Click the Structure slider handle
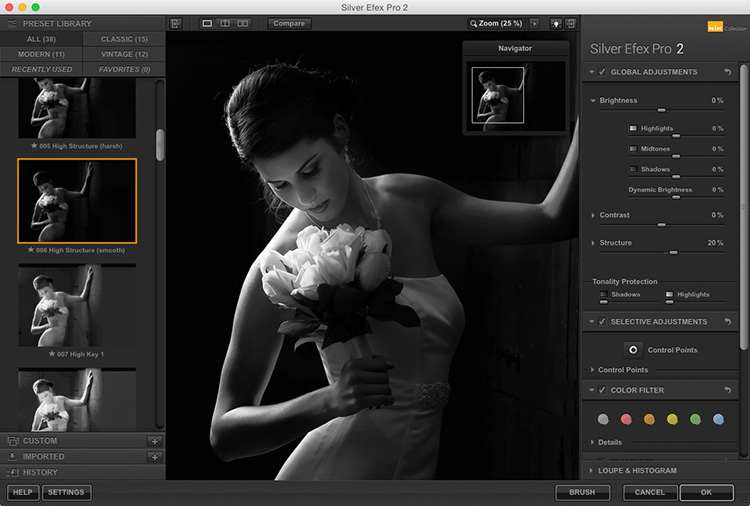The width and height of the screenshot is (750, 506). (673, 253)
